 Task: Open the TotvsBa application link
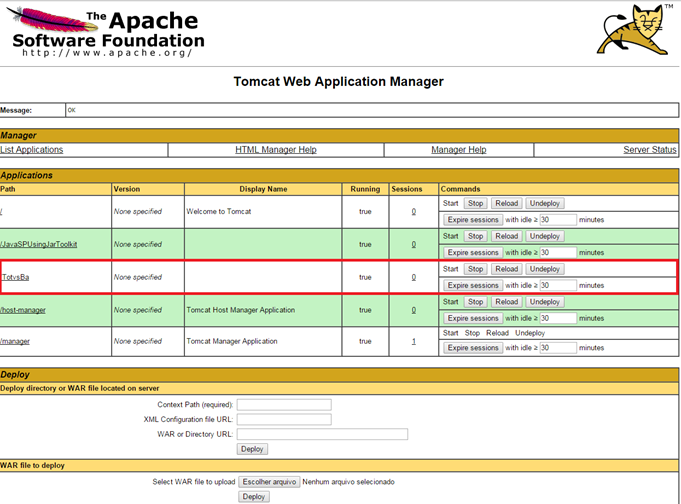pyautogui.click(x=16, y=277)
